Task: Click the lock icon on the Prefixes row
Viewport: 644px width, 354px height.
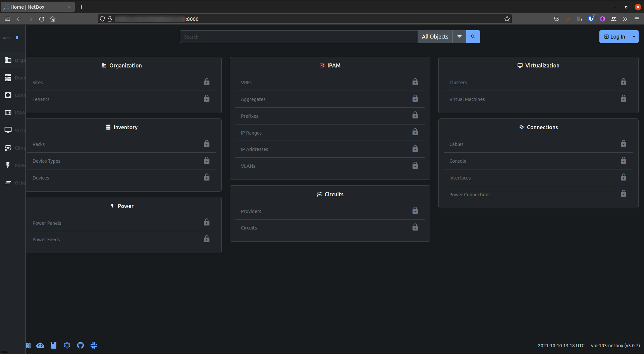Action: (x=415, y=115)
